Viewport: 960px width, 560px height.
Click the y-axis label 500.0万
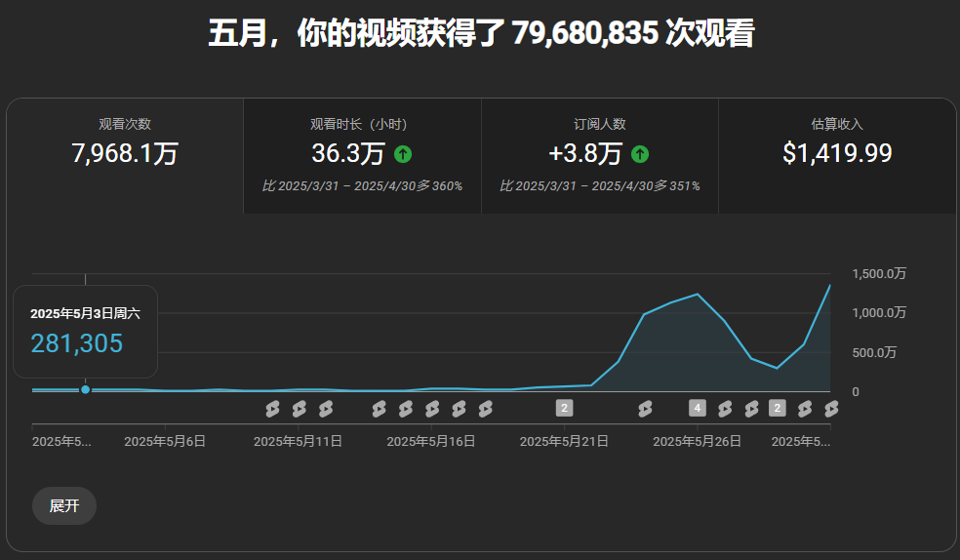(874, 352)
